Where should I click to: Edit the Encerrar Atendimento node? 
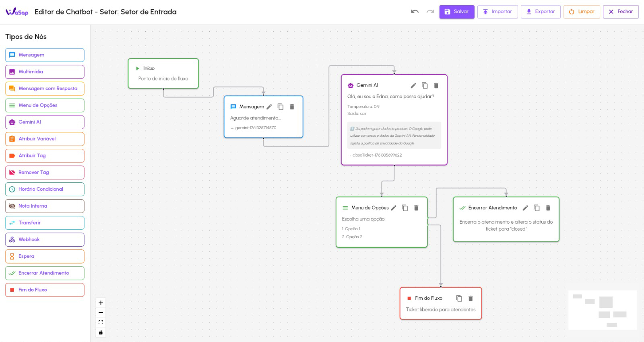point(525,208)
